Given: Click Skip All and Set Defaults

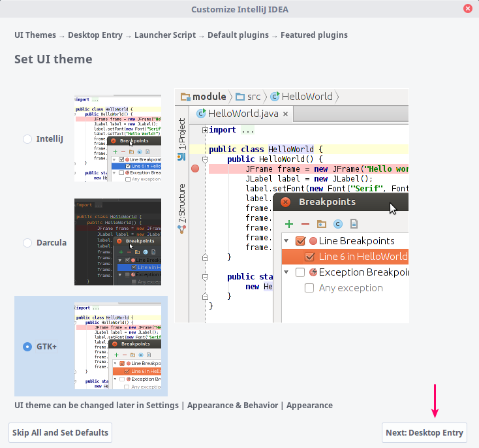Looking at the screenshot, I should 60,433.
